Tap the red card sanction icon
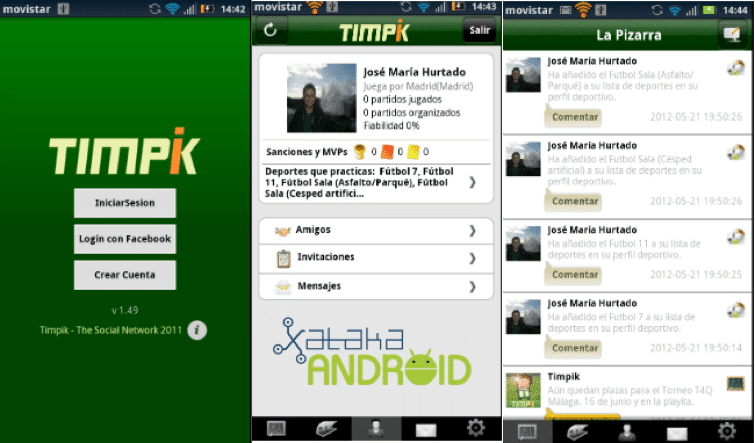This screenshot has height=443, width=755. click(x=387, y=152)
